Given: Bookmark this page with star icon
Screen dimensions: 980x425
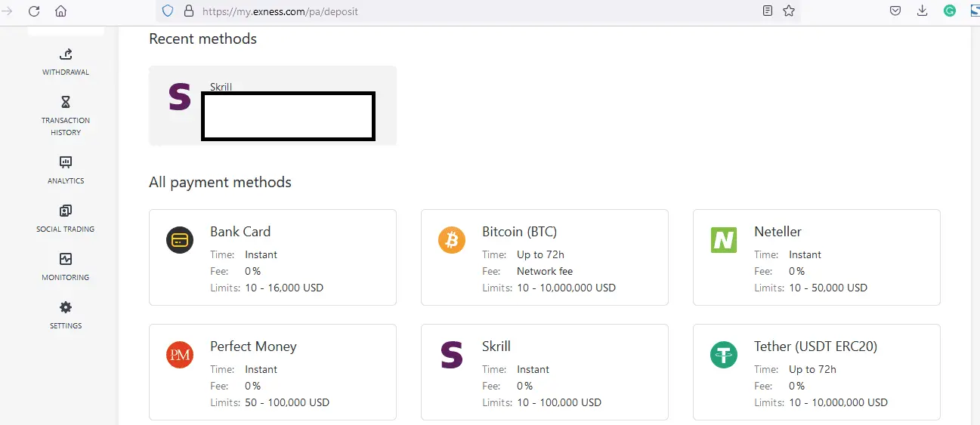Looking at the screenshot, I should point(789,11).
